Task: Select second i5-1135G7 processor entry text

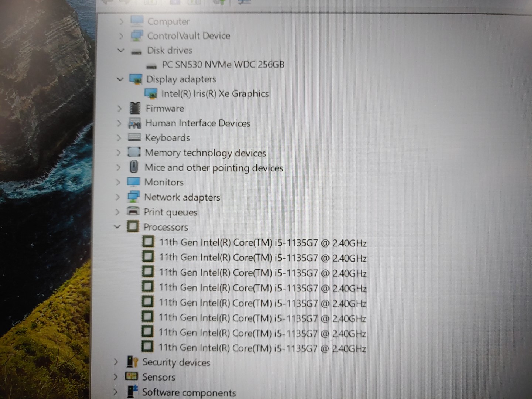Action: coord(263,258)
